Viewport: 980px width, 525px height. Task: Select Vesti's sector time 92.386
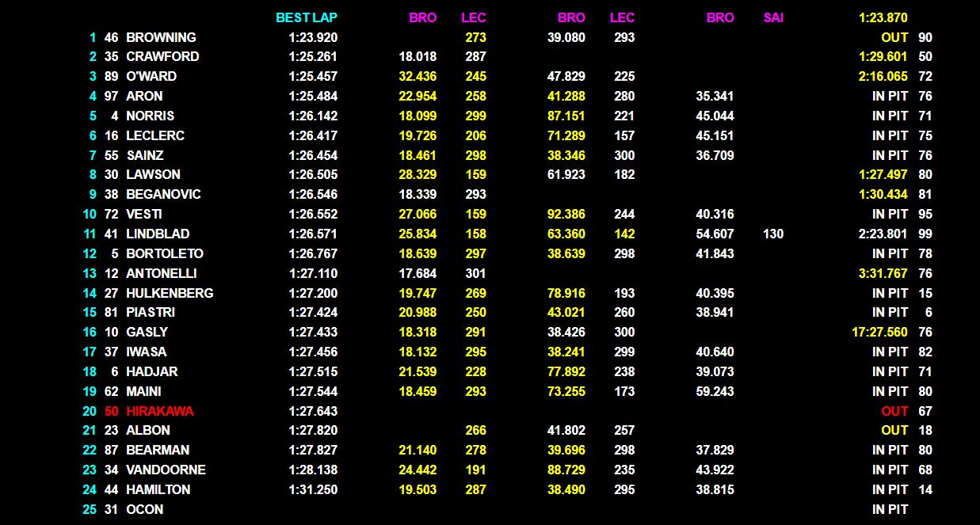pyautogui.click(x=566, y=214)
